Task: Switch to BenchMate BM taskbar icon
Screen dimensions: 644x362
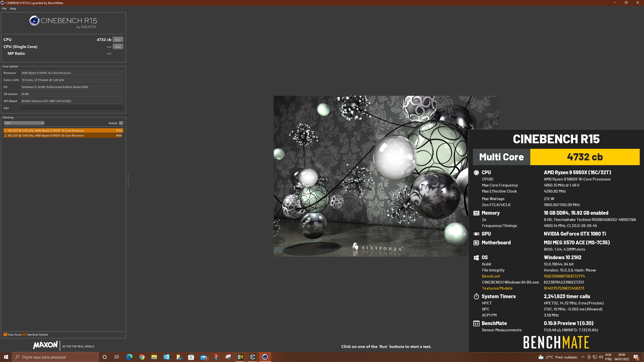Action: (x=240, y=357)
